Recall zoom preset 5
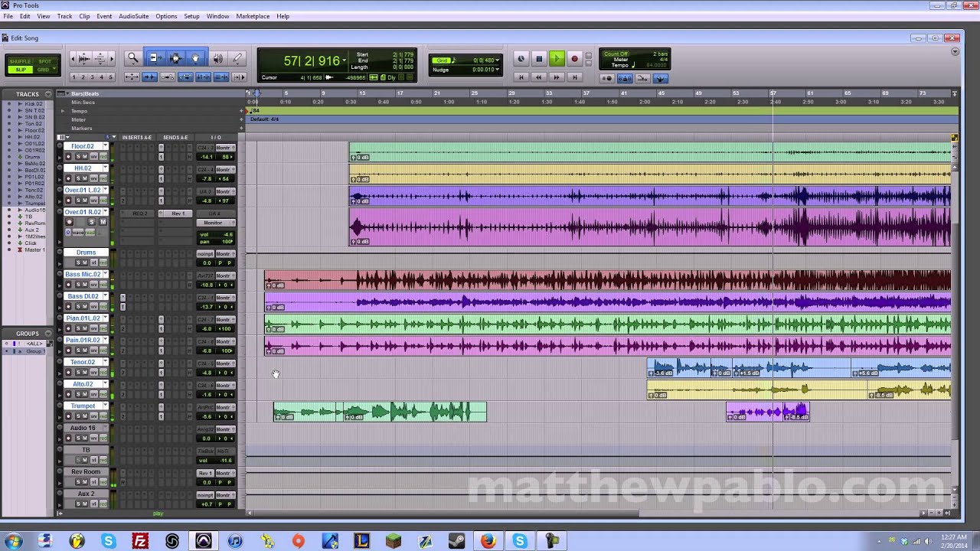The width and height of the screenshot is (980, 551). pyautogui.click(x=111, y=77)
